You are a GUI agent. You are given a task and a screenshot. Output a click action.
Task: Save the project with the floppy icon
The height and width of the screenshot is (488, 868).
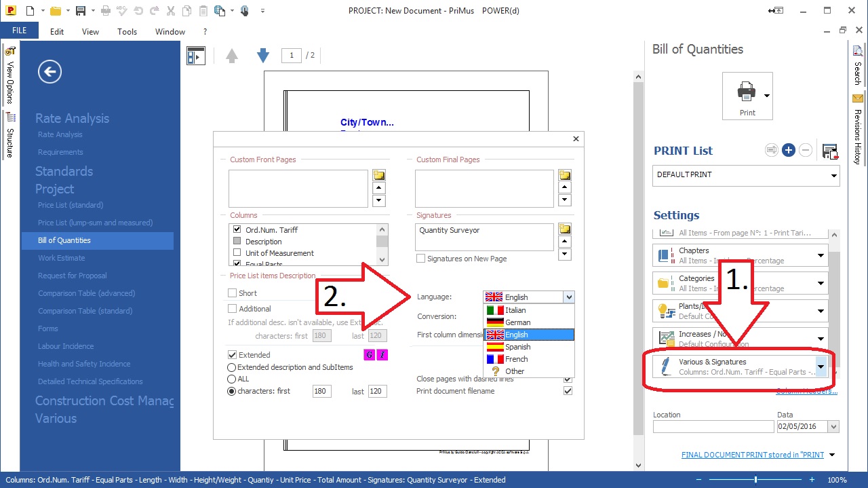[81, 11]
